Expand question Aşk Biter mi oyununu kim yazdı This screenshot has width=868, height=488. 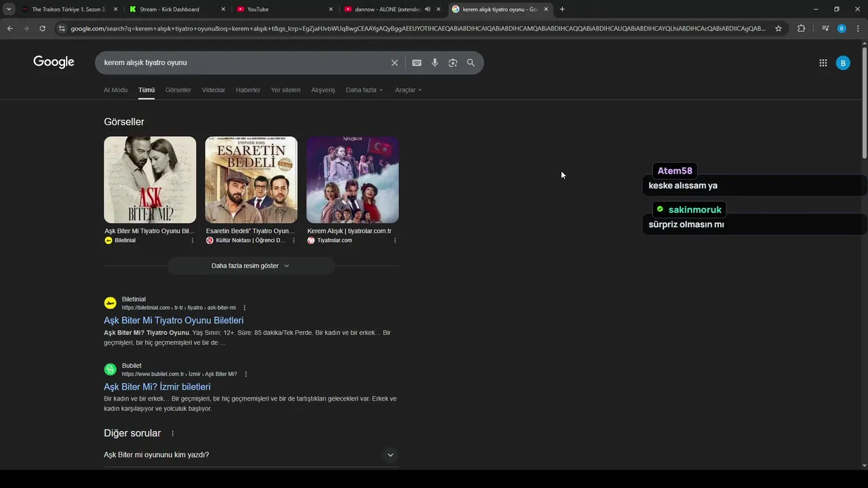pos(251,455)
